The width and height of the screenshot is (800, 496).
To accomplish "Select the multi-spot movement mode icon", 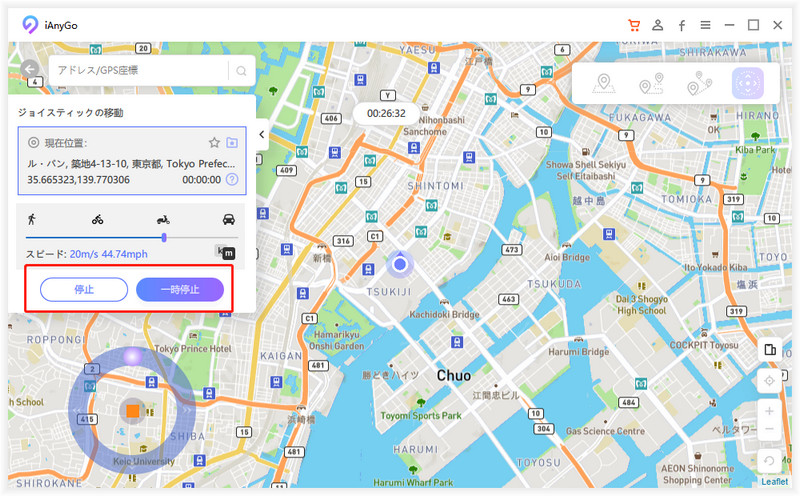I will click(x=699, y=83).
